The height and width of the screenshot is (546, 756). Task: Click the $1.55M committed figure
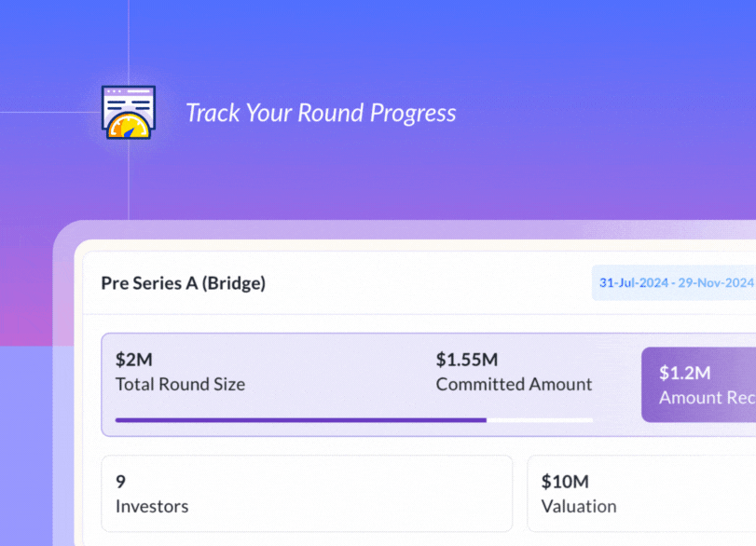point(466,360)
